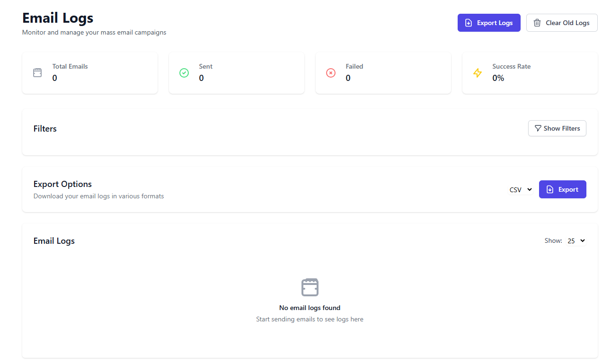The image size is (611, 364).
Task: Click the Clear Old Logs button
Action: click(x=562, y=22)
